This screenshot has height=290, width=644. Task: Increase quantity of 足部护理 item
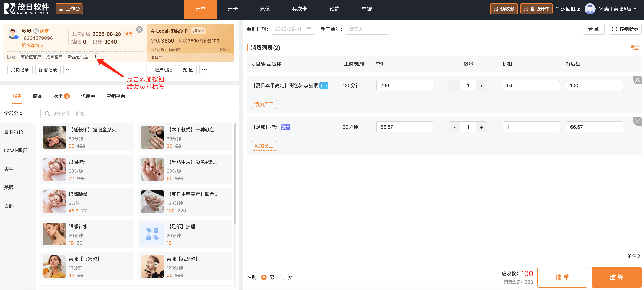pos(481,127)
